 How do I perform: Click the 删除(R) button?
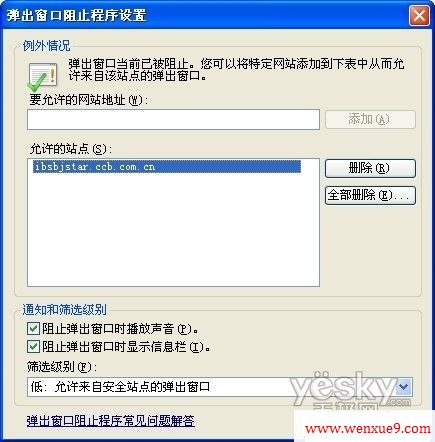[x=370, y=168]
